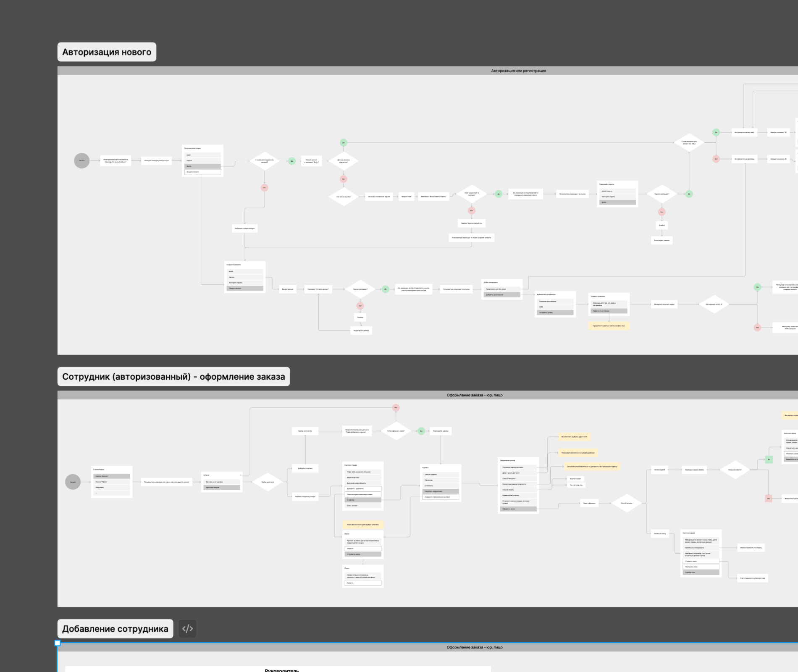Select the 'Способ оплаты' decision diamond
The width and height of the screenshot is (798, 672).
pyautogui.click(x=626, y=503)
